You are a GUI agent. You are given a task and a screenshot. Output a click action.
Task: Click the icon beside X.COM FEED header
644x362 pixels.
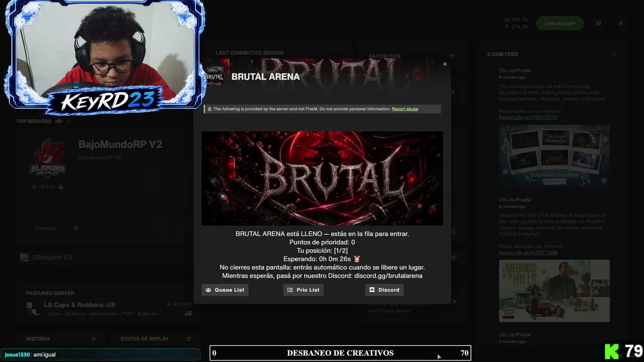click(615, 54)
